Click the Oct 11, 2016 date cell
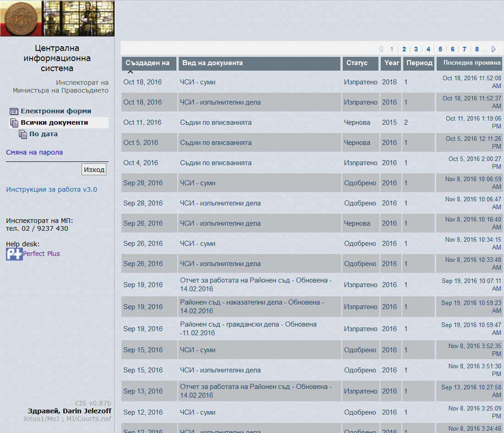 [142, 122]
